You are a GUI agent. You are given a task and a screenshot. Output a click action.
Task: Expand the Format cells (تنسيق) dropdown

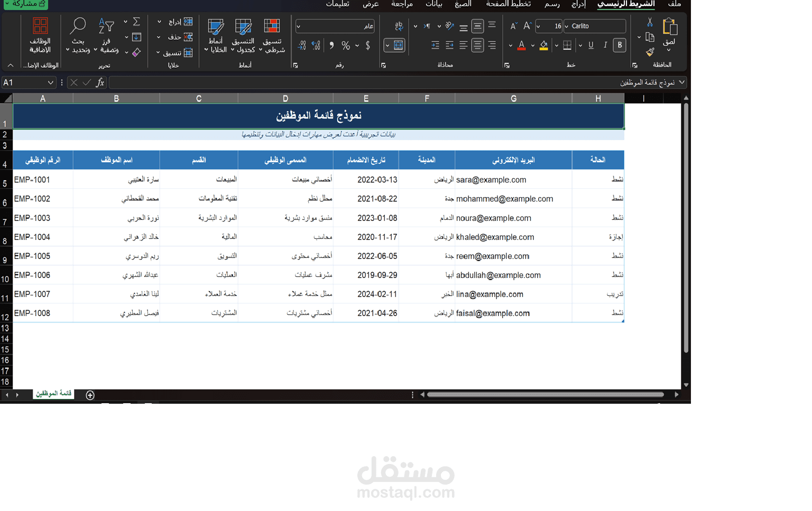tap(158, 52)
